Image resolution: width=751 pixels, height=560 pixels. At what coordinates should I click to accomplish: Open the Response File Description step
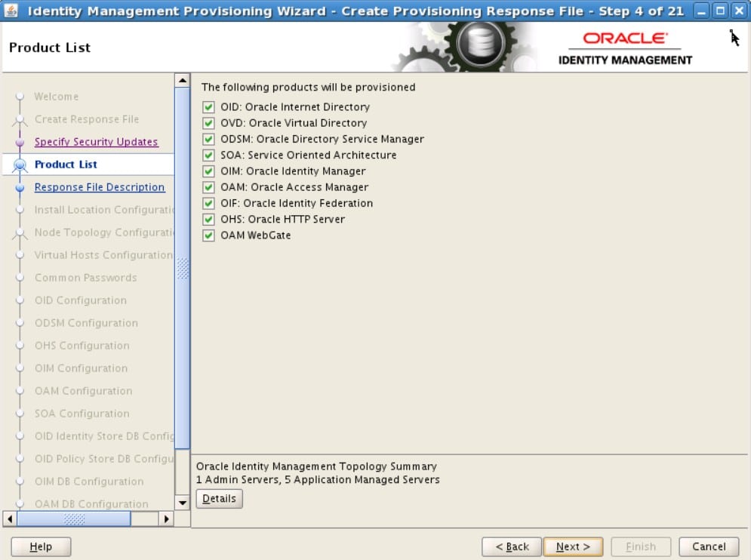click(100, 186)
